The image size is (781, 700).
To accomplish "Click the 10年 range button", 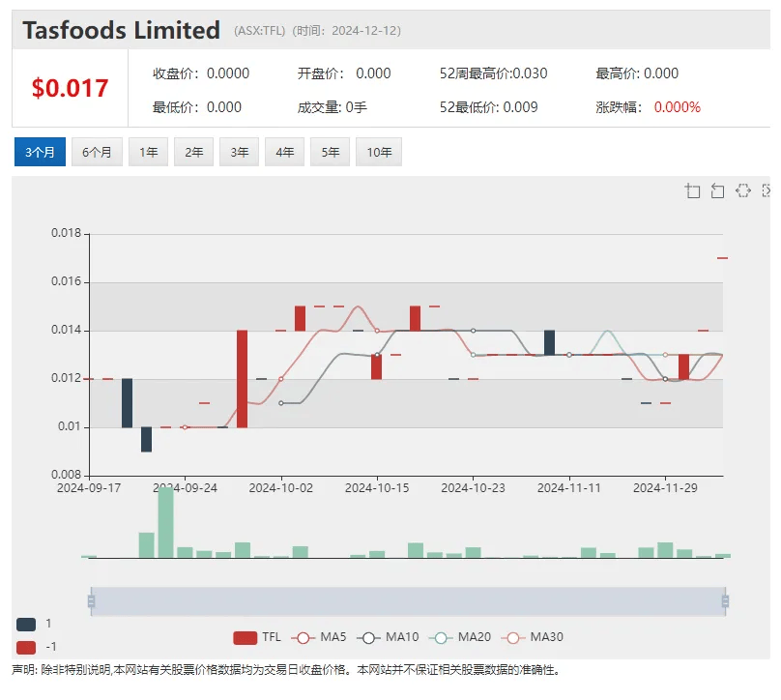I will [379, 152].
